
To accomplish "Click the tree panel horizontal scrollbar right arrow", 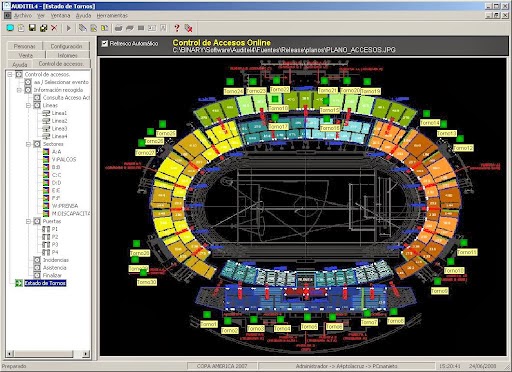I will pyautogui.click(x=86, y=354).
